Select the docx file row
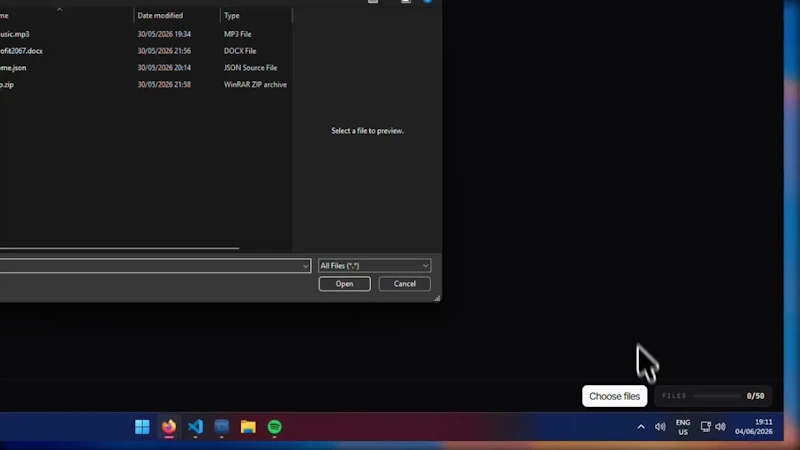This screenshot has height=450, width=800. pos(146,51)
